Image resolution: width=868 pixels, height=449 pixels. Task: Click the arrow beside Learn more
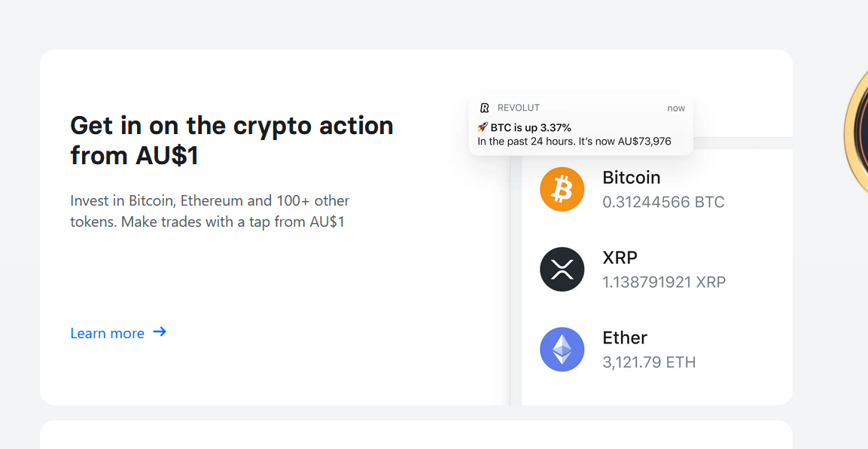pos(160,332)
